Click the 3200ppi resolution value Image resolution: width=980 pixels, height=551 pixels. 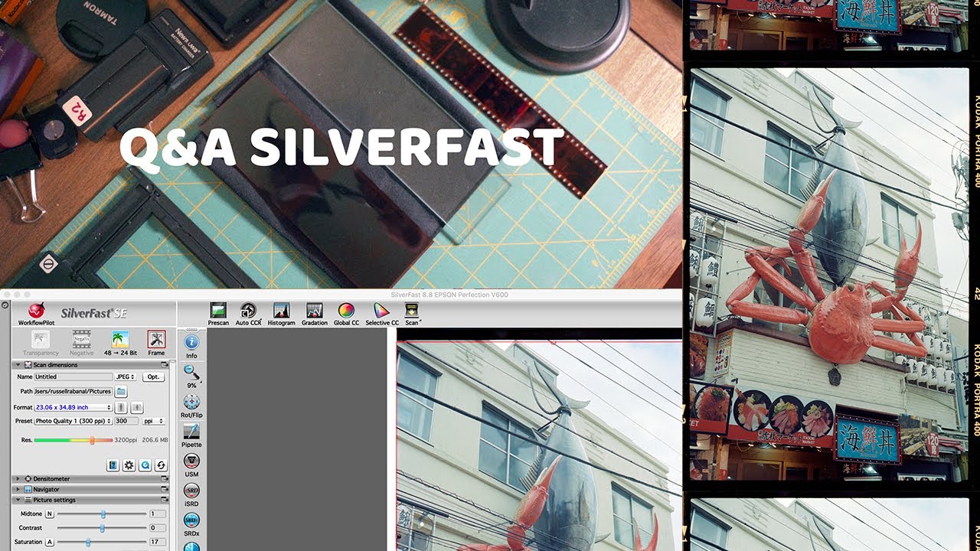coord(126,440)
